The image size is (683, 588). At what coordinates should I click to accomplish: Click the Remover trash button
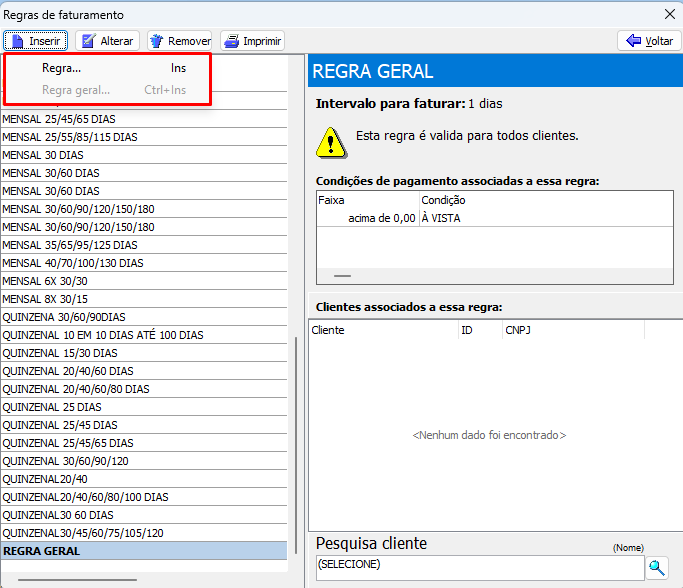[x=180, y=41]
